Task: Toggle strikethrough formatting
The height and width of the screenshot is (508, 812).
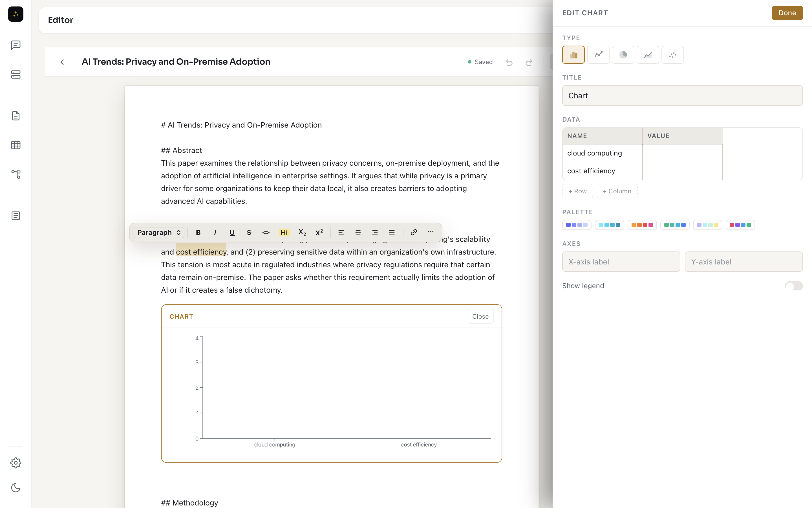Action: 249,233
